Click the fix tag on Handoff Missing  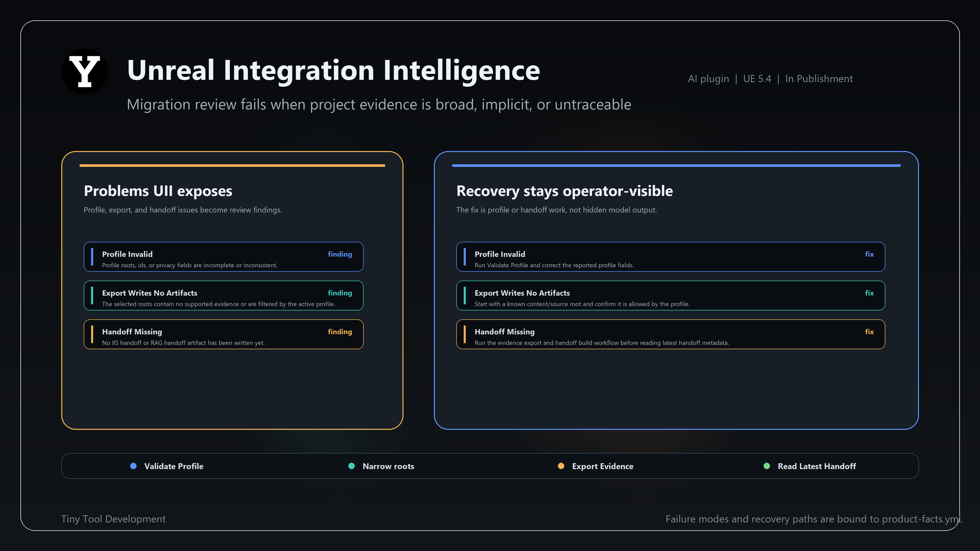pyautogui.click(x=869, y=332)
